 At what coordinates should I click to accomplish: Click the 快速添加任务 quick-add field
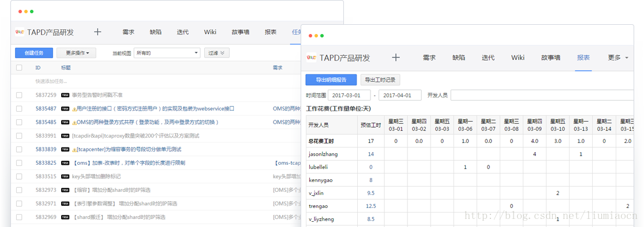(51, 82)
